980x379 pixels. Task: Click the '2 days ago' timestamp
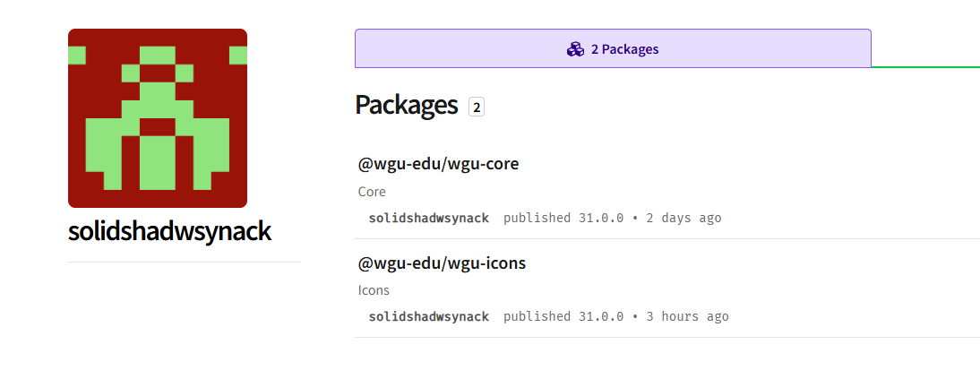(x=683, y=218)
